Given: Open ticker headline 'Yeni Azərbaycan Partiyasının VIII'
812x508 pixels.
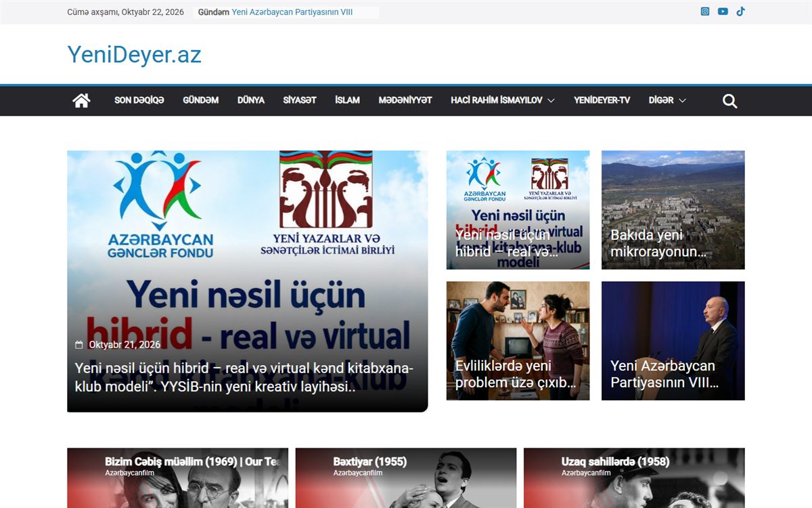Looking at the screenshot, I should pos(292,12).
